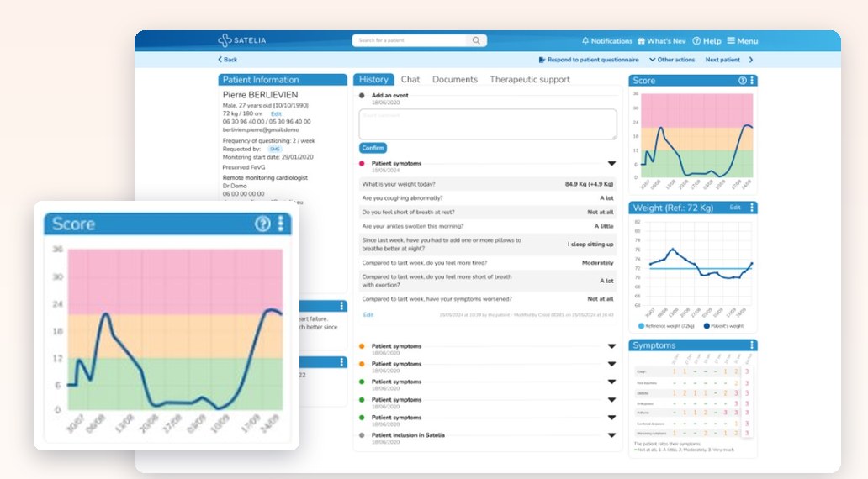The width and height of the screenshot is (868, 479).
Task: Click the Score chart in the right panel
Action: point(696,135)
